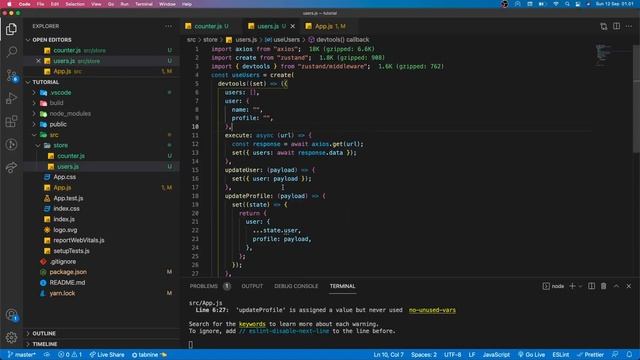Open the Search view in activity bar
The width and height of the screenshot is (640, 360).
[11, 51]
